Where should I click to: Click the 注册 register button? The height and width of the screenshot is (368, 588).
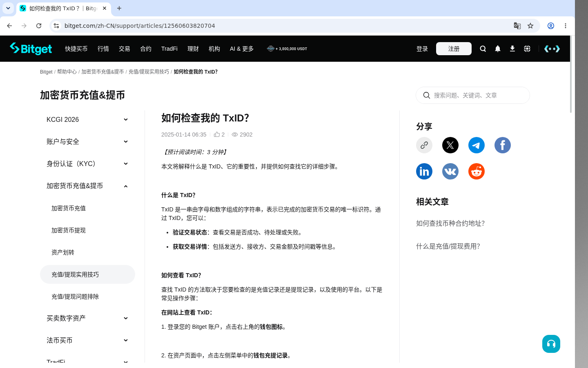coord(454,49)
